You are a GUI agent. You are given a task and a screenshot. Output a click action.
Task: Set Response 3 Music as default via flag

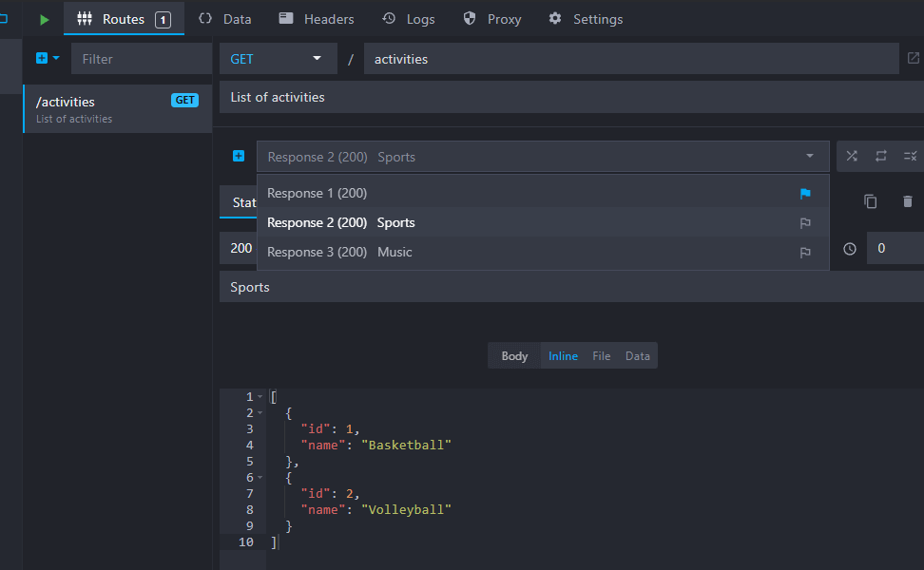coord(805,253)
